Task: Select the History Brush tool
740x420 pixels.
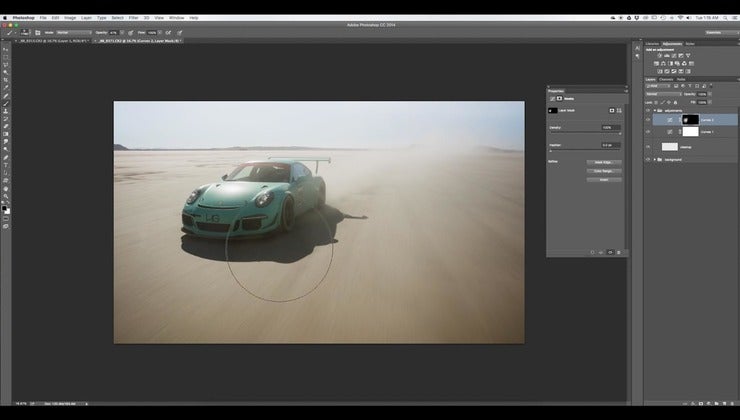Action: coord(6,118)
